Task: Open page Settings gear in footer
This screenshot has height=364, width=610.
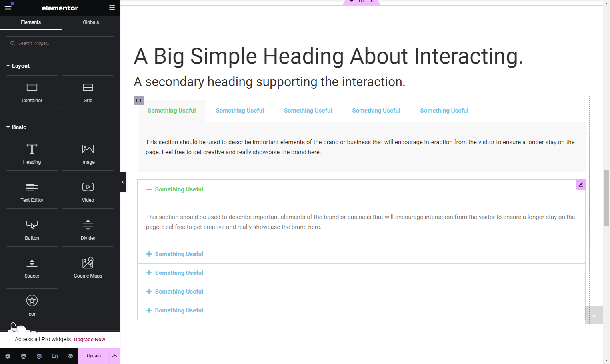Action: tap(8, 356)
